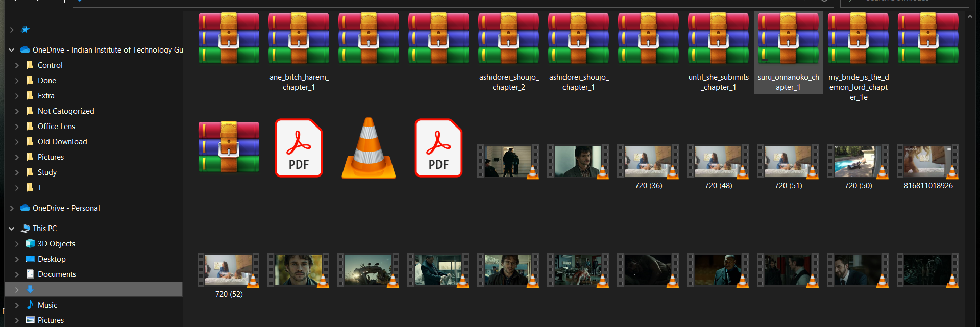Expand the Documents chevron
The height and width of the screenshot is (327, 980).
17,274
